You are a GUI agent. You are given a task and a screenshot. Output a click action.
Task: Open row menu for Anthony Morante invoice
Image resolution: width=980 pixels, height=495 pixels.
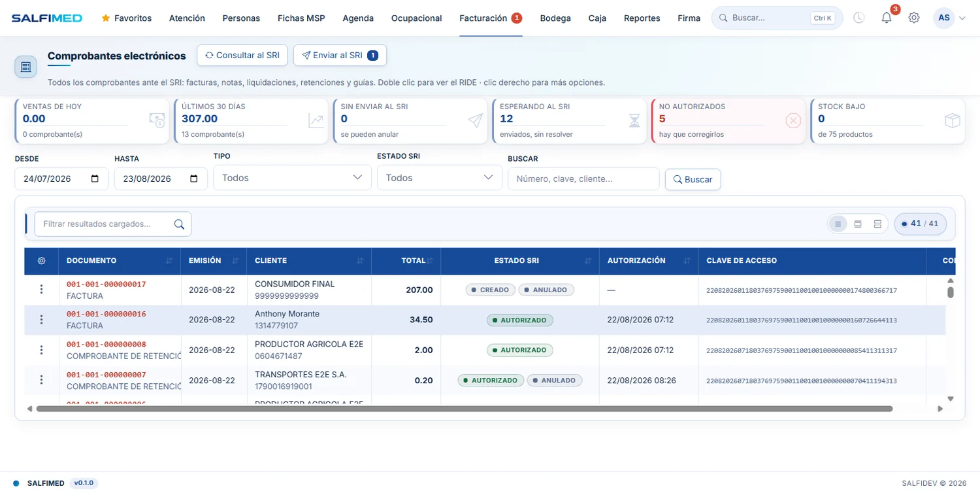(42, 320)
